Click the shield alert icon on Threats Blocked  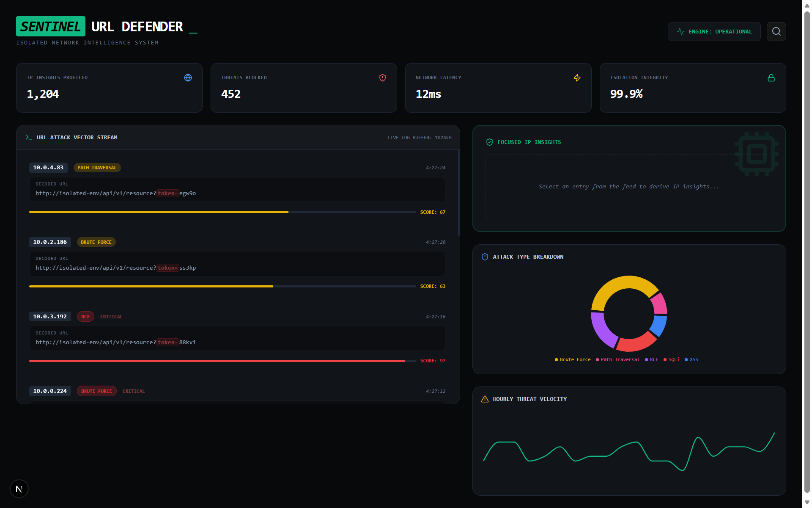pyautogui.click(x=382, y=78)
